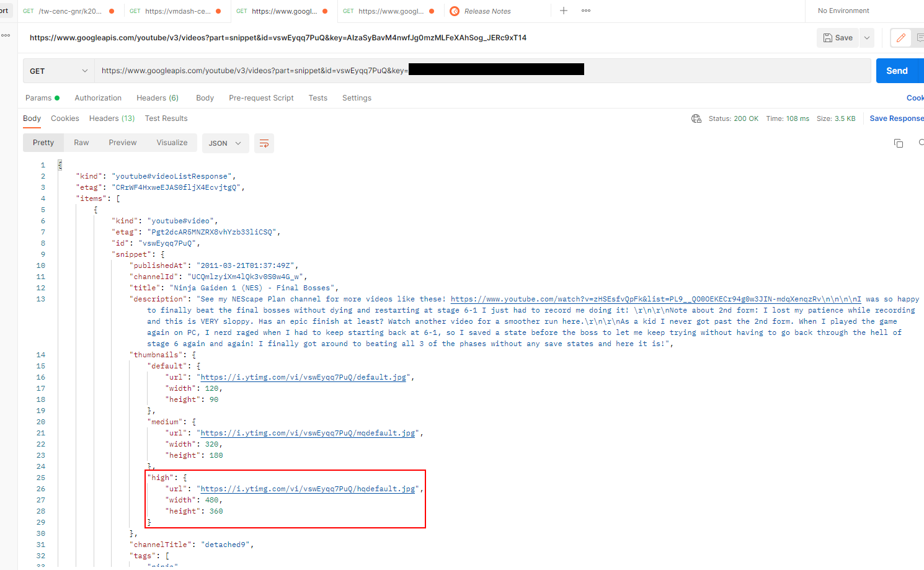Click the network globe icon near Status

click(x=696, y=118)
